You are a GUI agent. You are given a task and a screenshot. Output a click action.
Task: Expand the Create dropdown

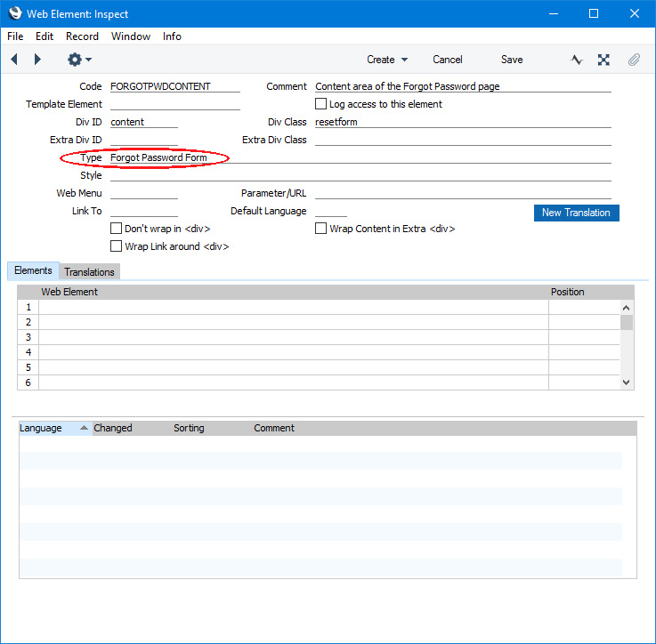pos(387,60)
